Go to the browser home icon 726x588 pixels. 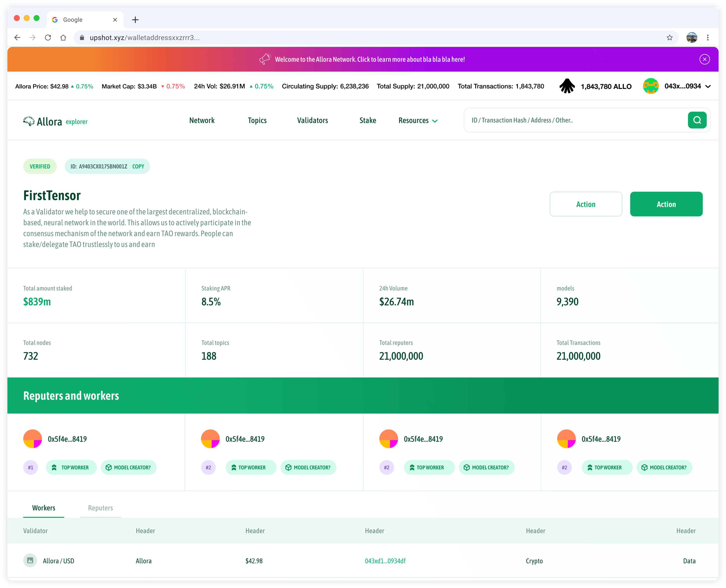click(x=63, y=38)
